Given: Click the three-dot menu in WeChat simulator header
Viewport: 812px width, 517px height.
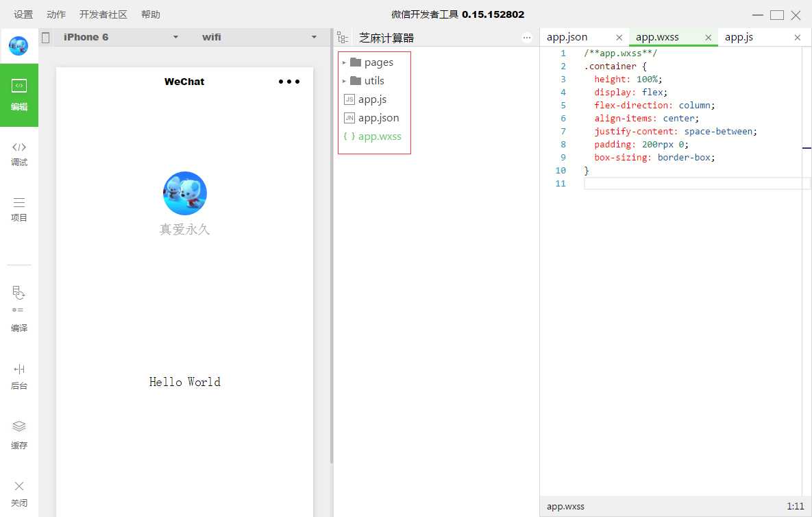Looking at the screenshot, I should click(289, 82).
